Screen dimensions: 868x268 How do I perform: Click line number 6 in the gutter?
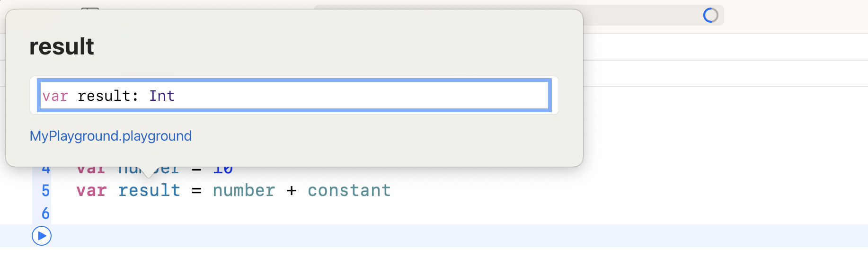(x=45, y=213)
